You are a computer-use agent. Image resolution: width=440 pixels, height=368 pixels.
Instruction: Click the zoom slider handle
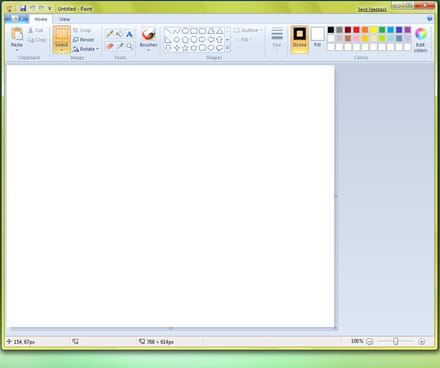pos(395,341)
